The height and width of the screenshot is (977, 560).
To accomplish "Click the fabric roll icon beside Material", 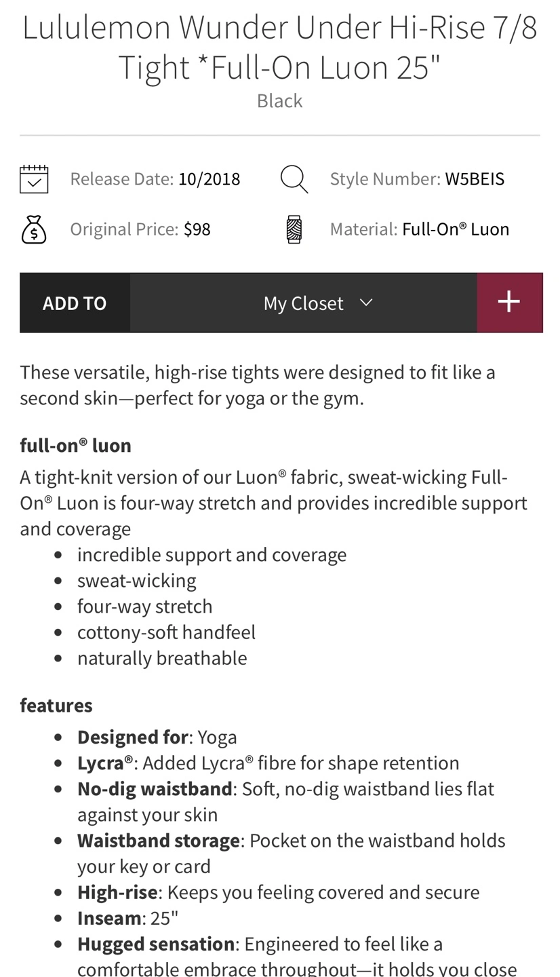I will 294,229.
